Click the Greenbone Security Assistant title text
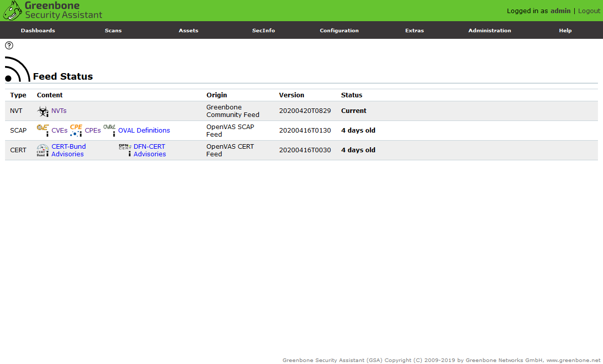The width and height of the screenshot is (603, 364). (x=64, y=11)
